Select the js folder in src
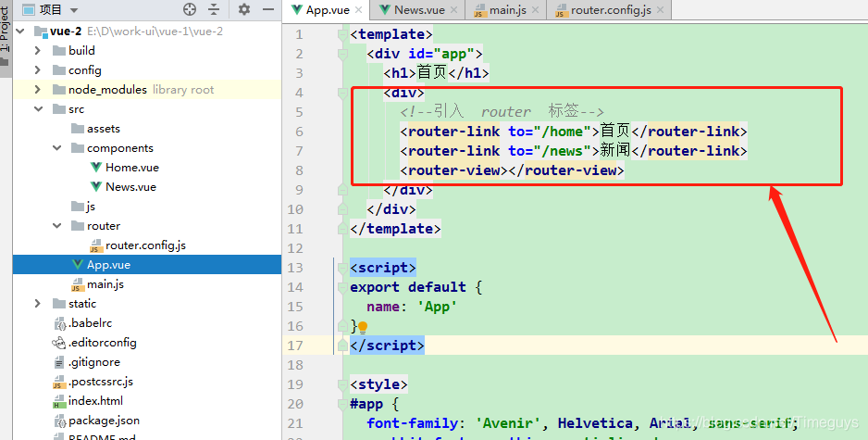868x440 pixels. [91, 207]
